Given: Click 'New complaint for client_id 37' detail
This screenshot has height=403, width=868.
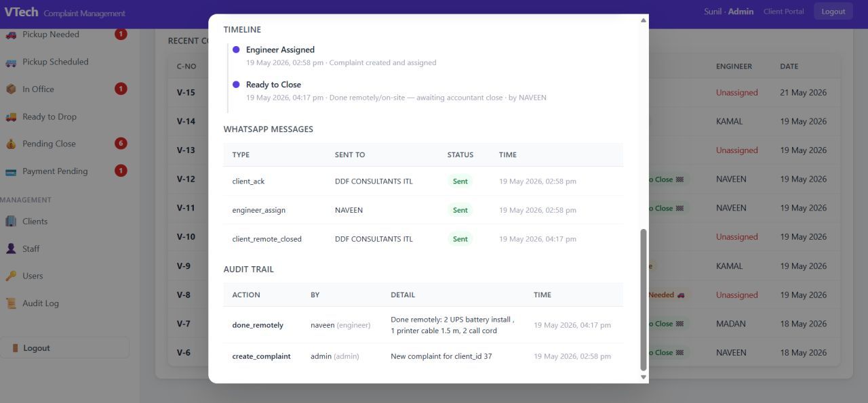Looking at the screenshot, I should (441, 356).
